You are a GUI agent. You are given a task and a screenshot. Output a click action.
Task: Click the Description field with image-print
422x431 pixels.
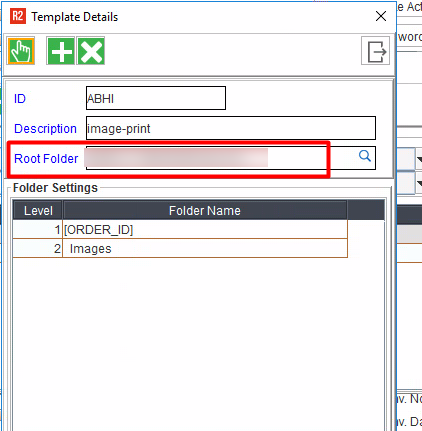click(x=231, y=128)
